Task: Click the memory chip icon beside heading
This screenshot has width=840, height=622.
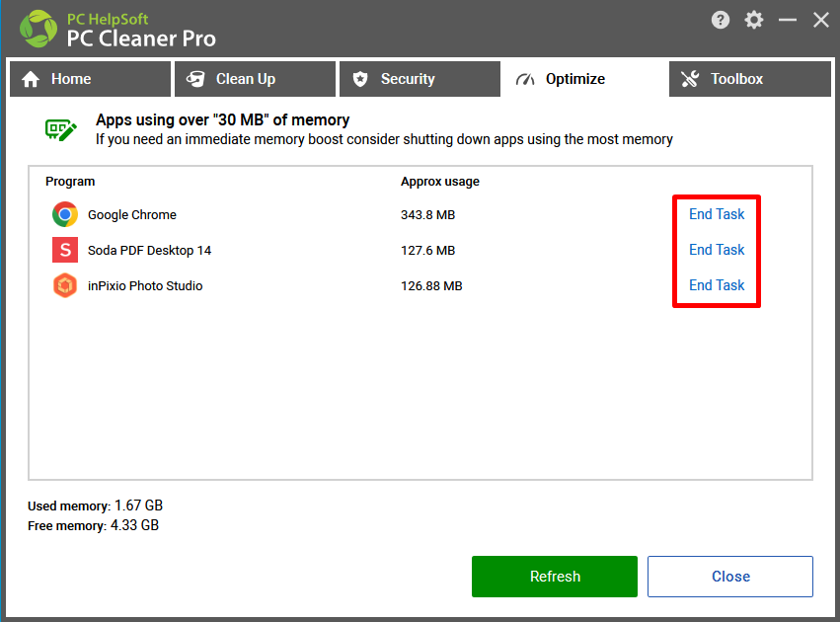Action: pyautogui.click(x=60, y=129)
